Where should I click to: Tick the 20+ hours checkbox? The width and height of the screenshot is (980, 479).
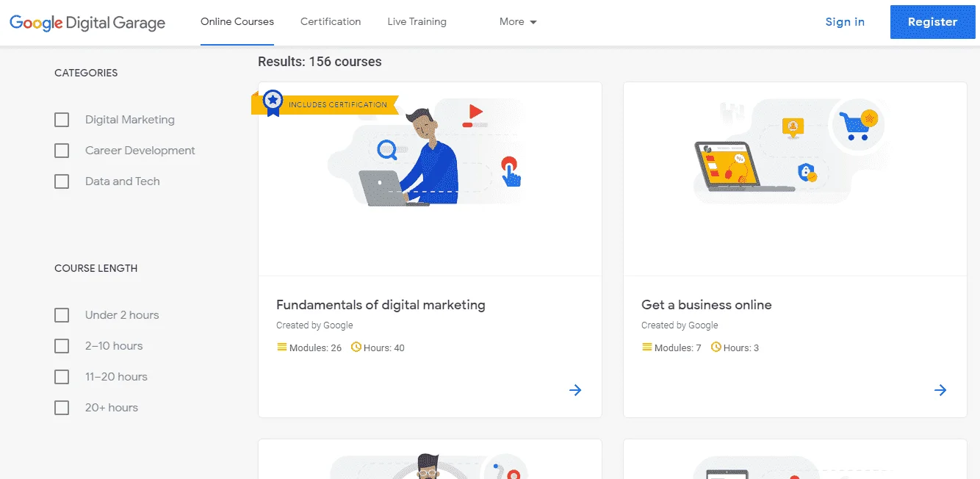pos(62,408)
